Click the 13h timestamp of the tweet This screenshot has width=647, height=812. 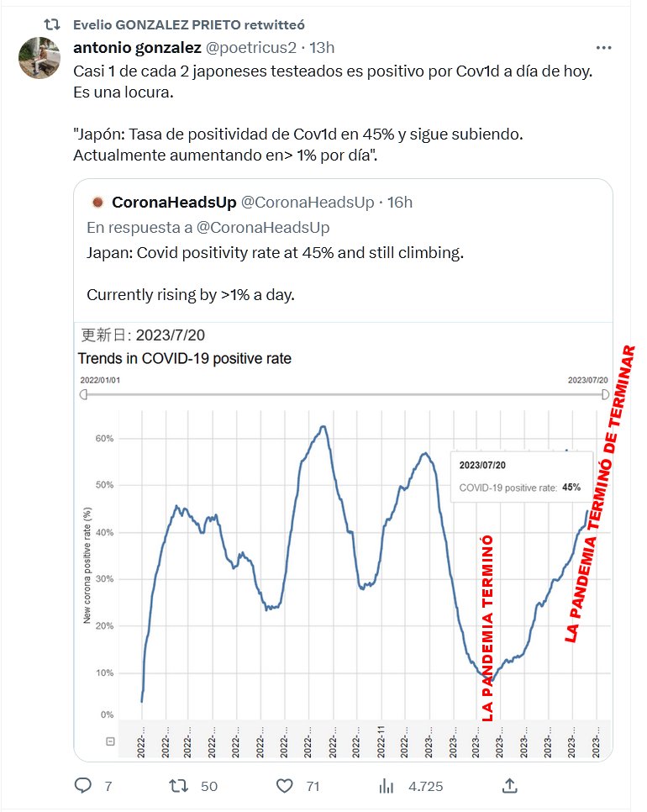(322, 48)
